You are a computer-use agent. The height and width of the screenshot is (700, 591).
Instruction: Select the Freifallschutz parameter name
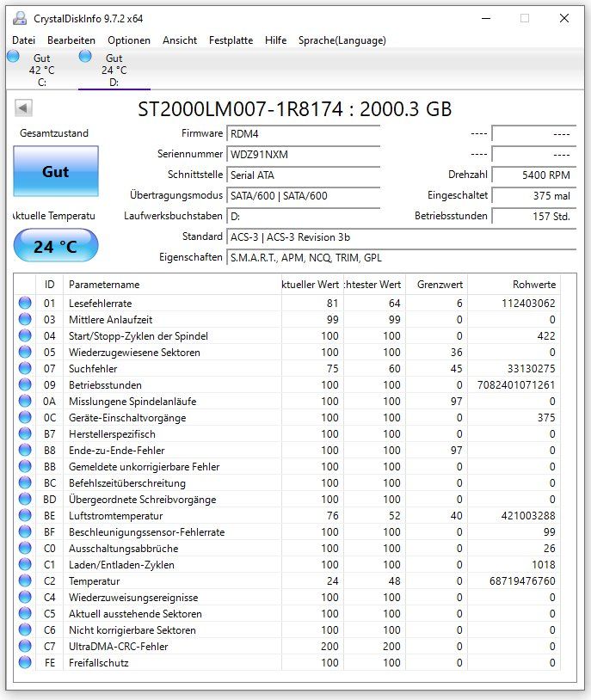tap(98, 663)
